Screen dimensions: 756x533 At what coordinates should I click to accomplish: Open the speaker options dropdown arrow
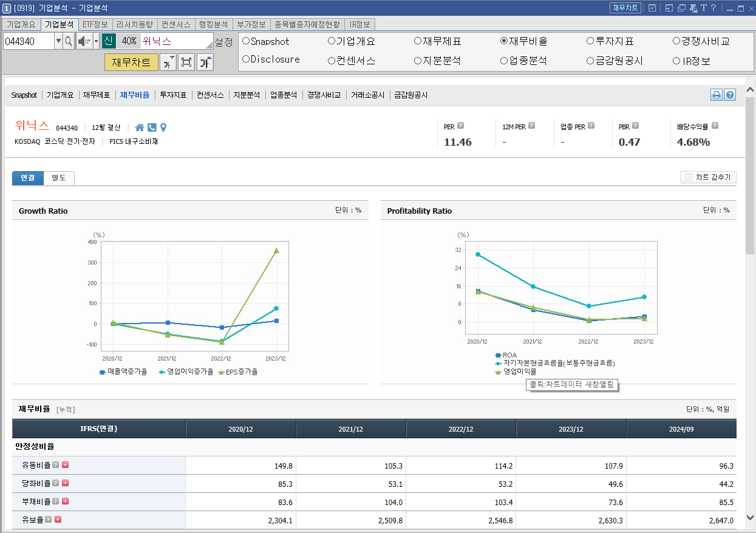tap(96, 41)
